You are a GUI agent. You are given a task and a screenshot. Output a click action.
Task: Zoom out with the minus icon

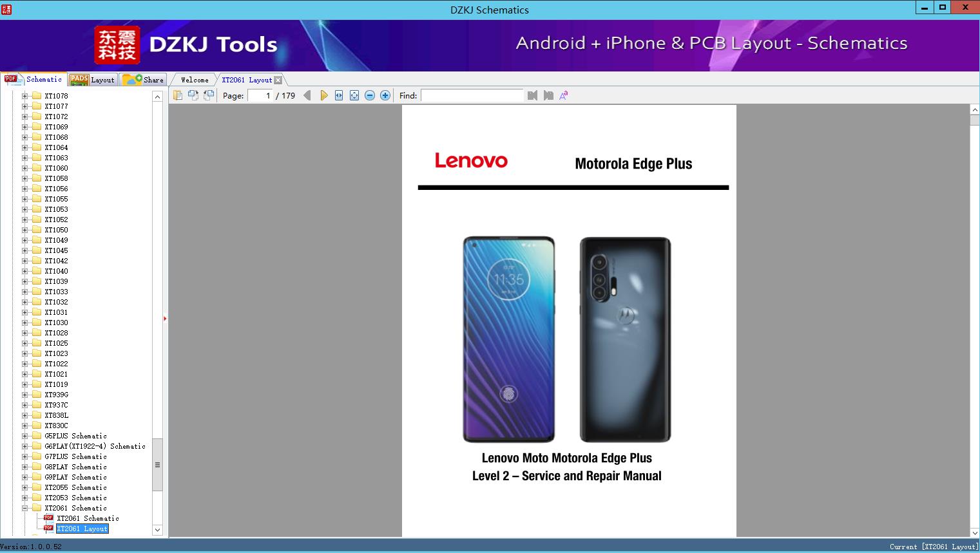click(370, 95)
